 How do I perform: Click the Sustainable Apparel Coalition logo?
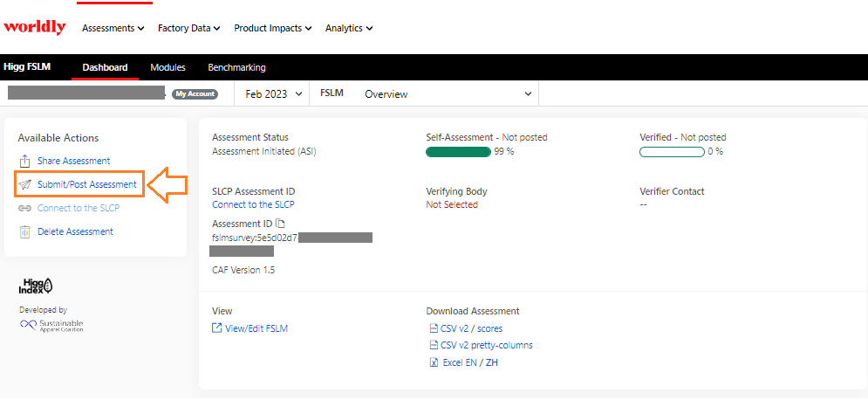[51, 325]
